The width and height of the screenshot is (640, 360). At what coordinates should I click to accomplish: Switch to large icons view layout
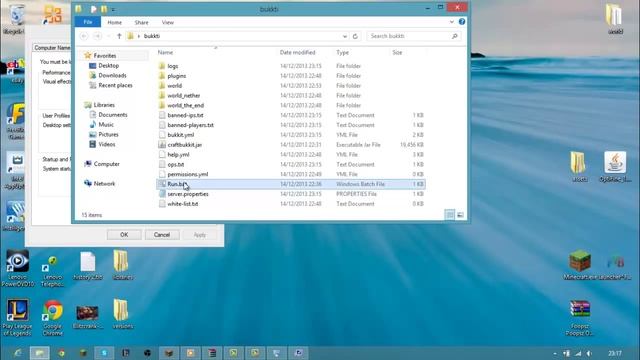click(x=460, y=215)
